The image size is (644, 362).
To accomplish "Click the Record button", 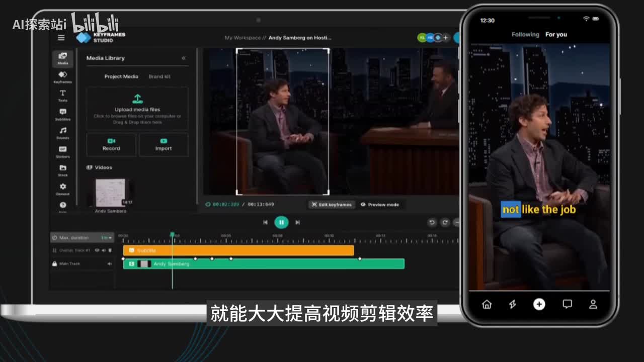I will 111,145.
